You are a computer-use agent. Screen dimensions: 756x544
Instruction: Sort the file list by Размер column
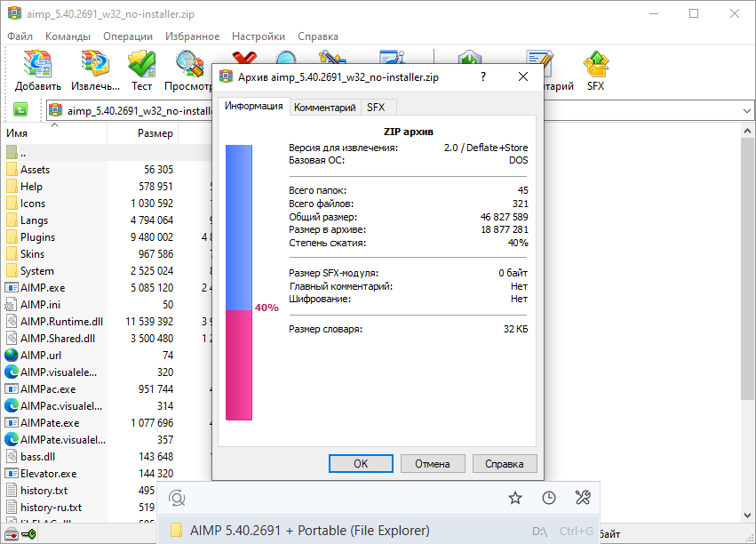click(x=143, y=133)
